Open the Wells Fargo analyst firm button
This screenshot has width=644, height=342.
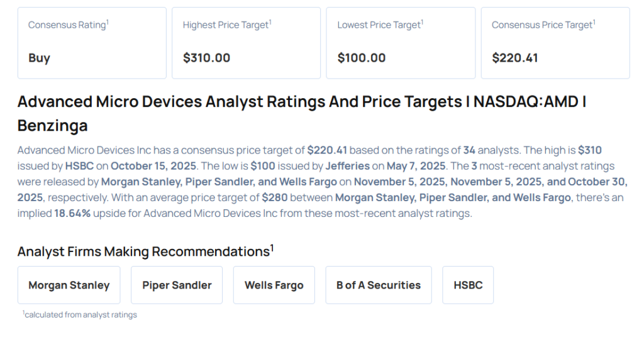click(274, 285)
